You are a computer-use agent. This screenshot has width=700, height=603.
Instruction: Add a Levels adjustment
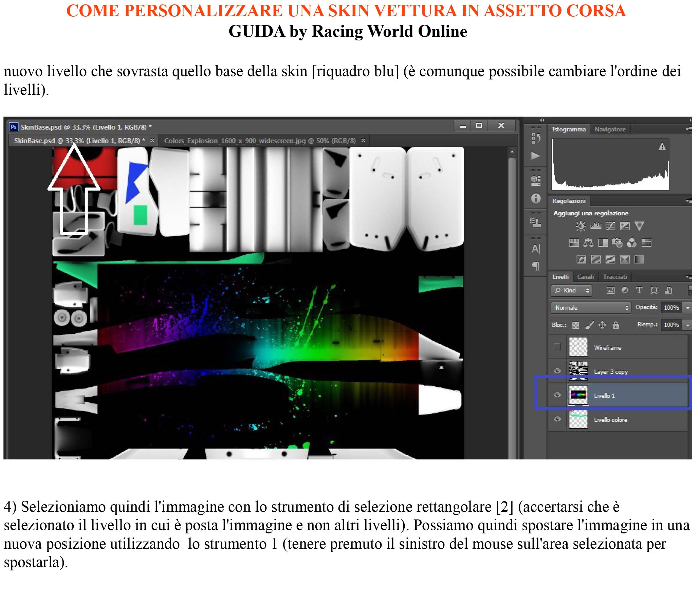595,226
